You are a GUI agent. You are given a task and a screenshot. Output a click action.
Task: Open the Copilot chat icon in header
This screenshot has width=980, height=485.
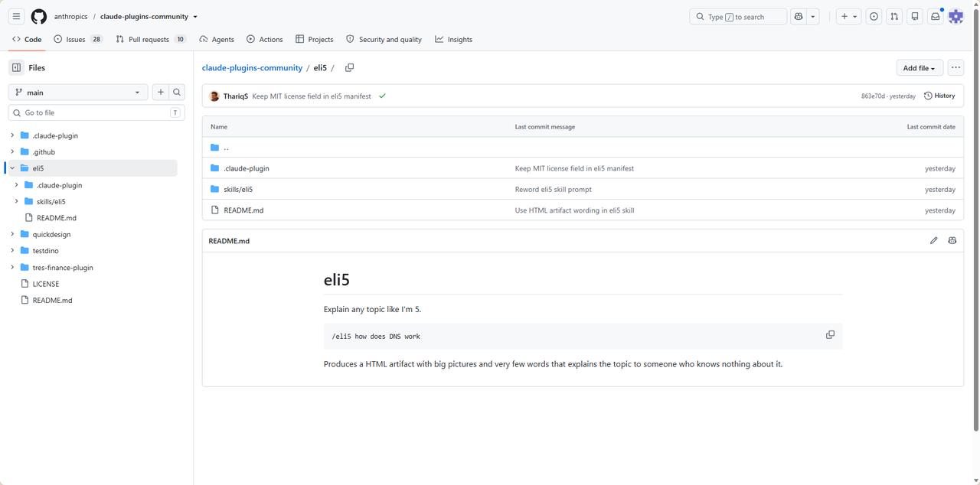(799, 16)
